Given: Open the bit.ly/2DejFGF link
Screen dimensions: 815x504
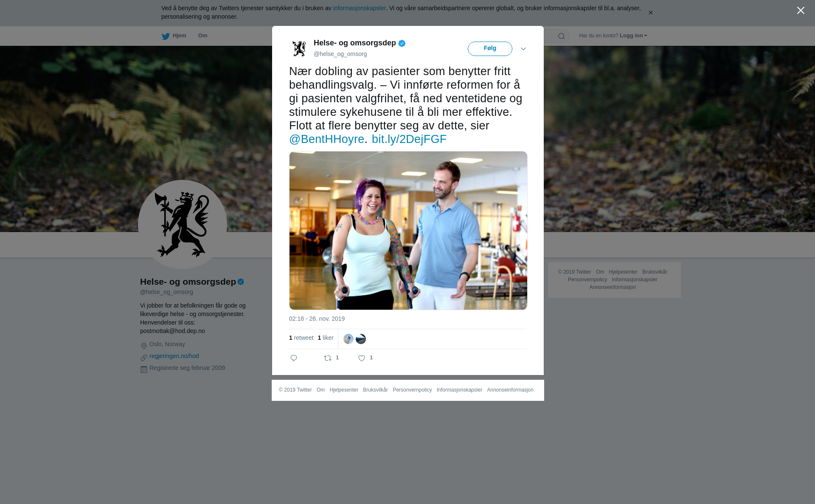Looking at the screenshot, I should pos(409,139).
